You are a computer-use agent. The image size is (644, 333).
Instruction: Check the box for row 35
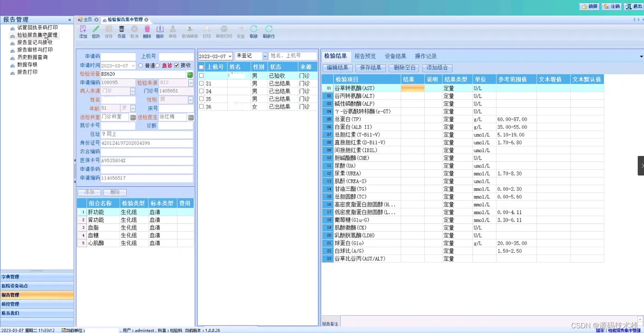click(201, 99)
